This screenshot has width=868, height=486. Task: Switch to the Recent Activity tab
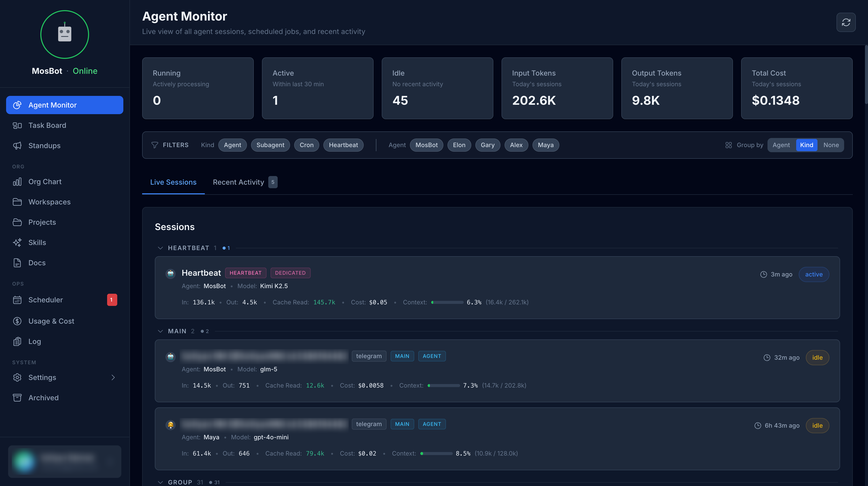pos(238,182)
